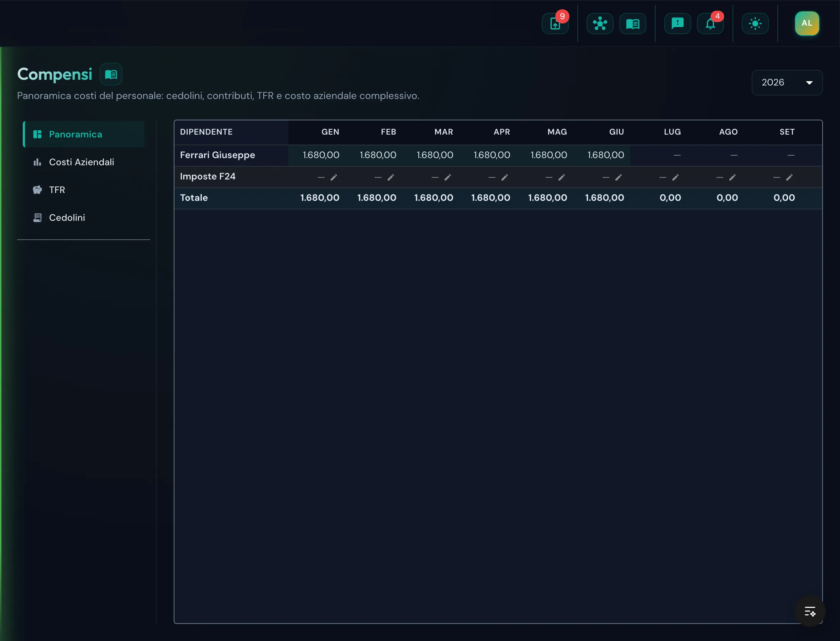
Task: Click Ferrari Giuseppe GEN value 1.680,00
Action: click(321, 155)
